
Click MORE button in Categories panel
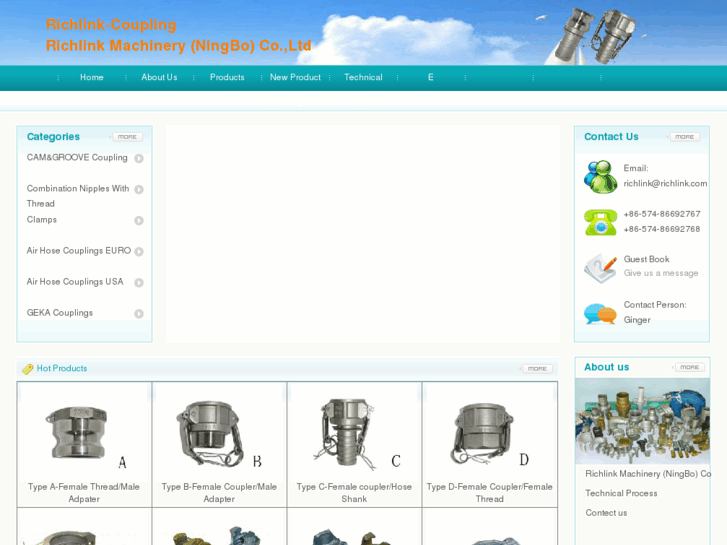[127, 137]
